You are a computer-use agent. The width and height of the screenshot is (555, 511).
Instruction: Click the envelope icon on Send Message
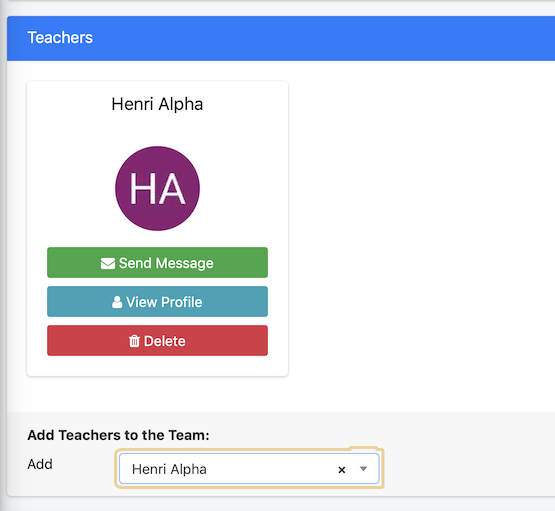pyautogui.click(x=108, y=263)
